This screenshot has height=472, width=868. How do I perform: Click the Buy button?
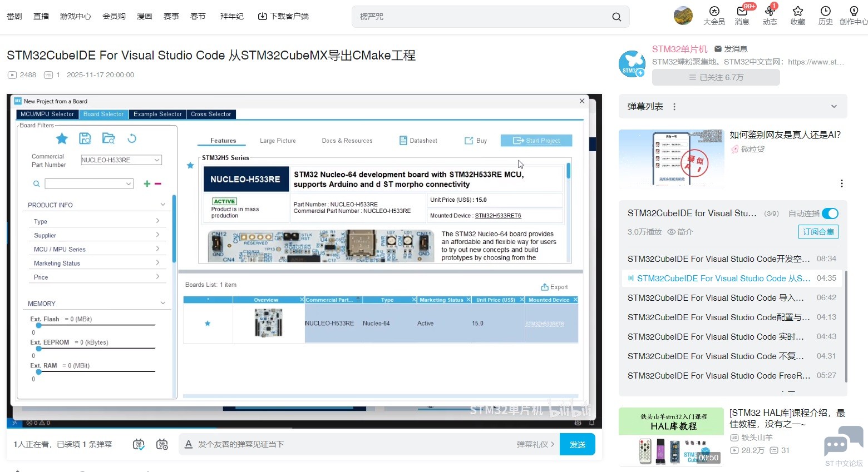click(476, 141)
